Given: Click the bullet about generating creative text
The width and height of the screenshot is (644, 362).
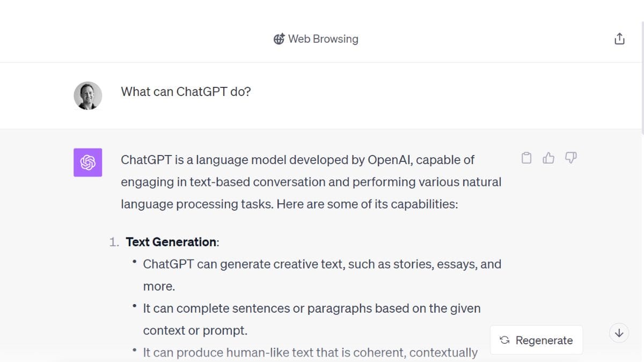Looking at the screenshot, I should point(322,264).
